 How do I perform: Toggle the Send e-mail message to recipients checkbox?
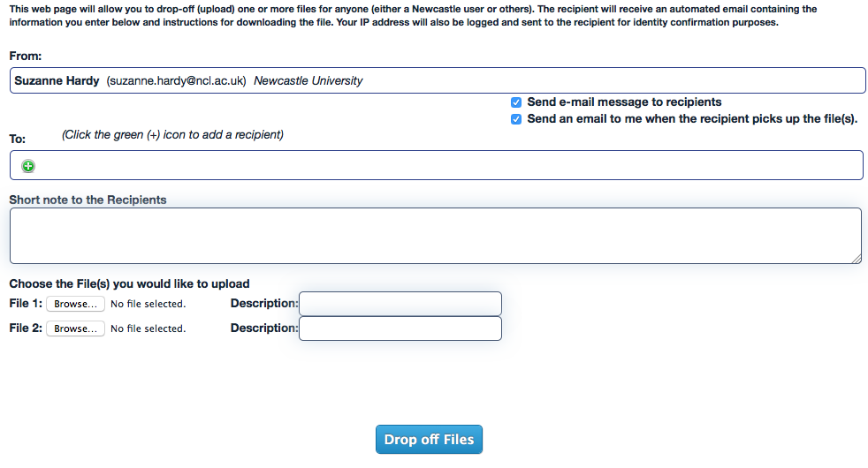(516, 102)
